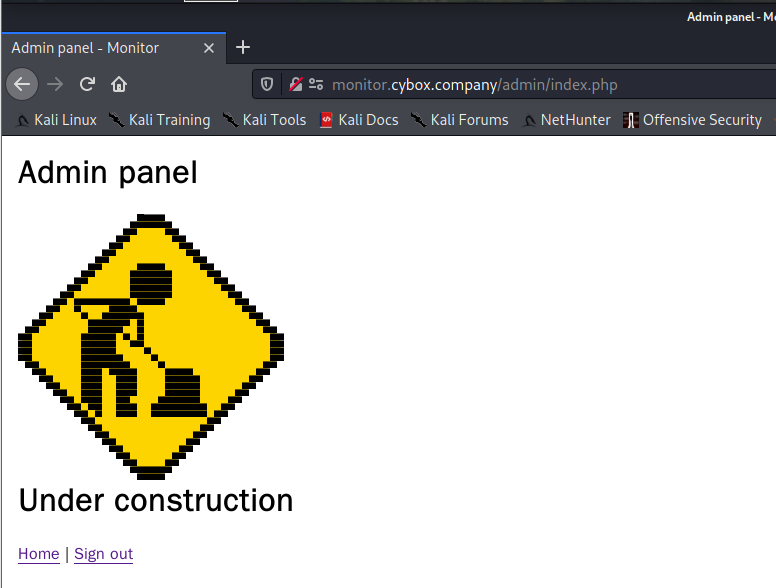The image size is (776, 588).
Task: Open the Kali Docs bookmark
Action: pyautogui.click(x=359, y=120)
